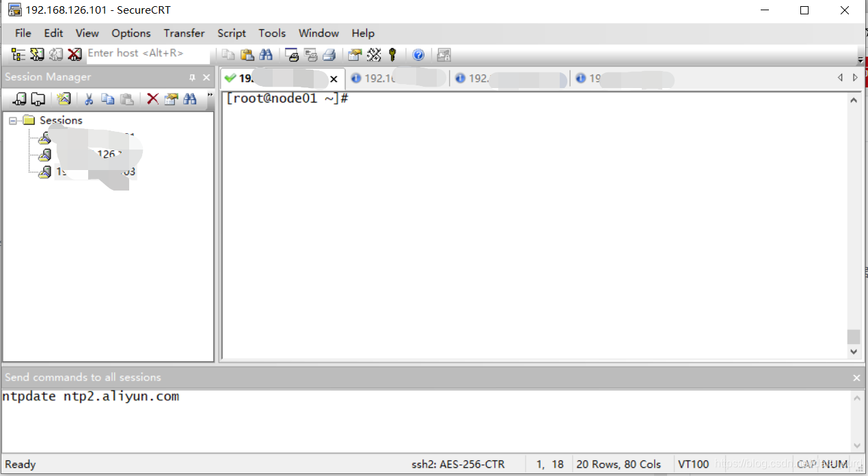Open Find with main toolbar binoculars

tap(266, 55)
